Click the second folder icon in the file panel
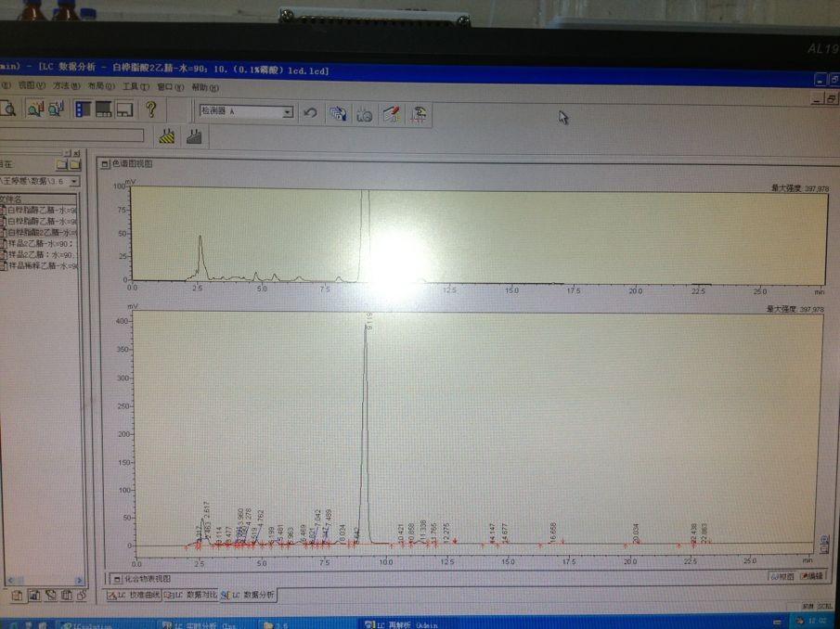This screenshot has width=840, height=629. 75,165
